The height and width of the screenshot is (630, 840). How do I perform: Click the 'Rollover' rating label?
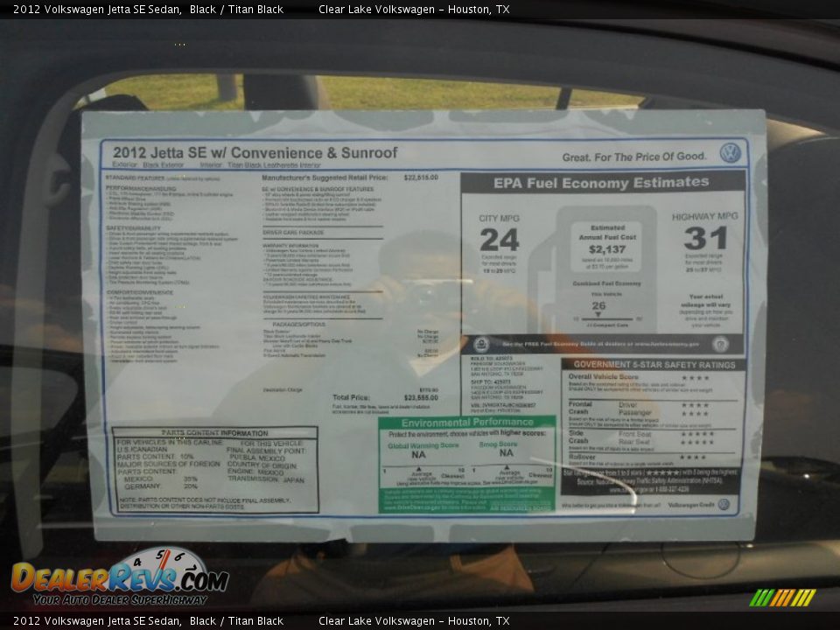582,457
